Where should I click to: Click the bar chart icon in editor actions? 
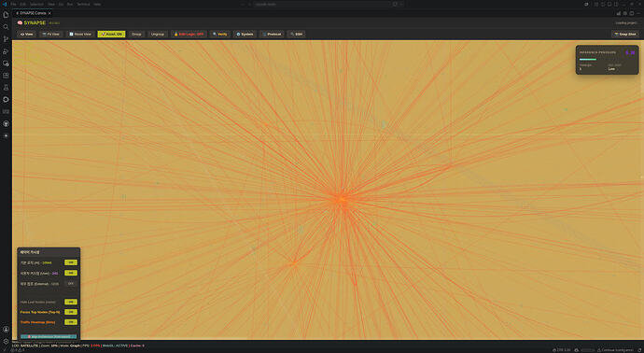619,13
